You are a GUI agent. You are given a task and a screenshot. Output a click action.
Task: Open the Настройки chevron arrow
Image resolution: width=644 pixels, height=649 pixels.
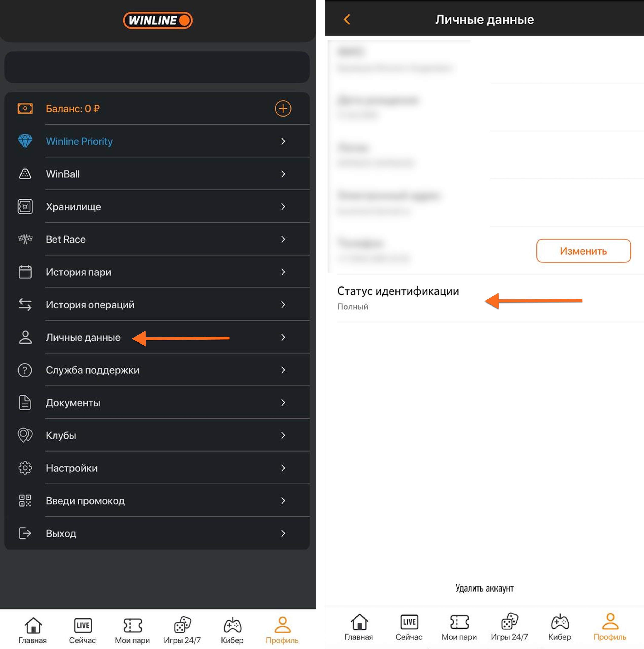coord(283,468)
